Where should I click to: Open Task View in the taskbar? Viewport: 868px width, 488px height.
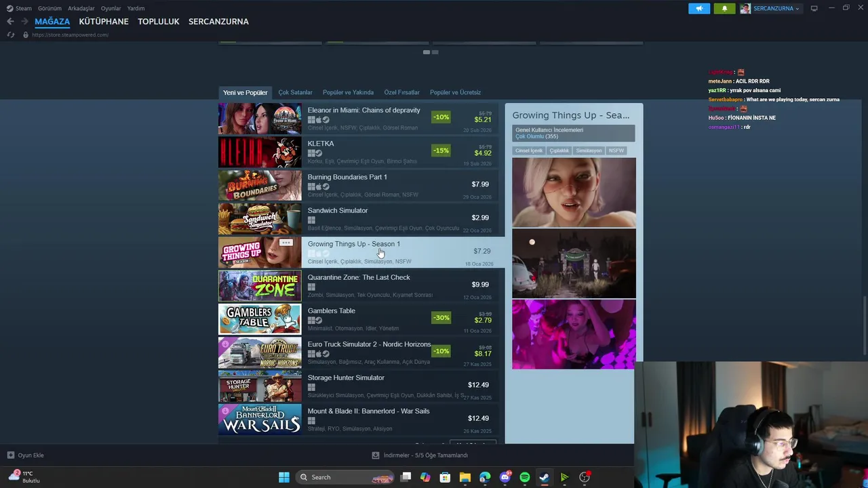pyautogui.click(x=406, y=477)
